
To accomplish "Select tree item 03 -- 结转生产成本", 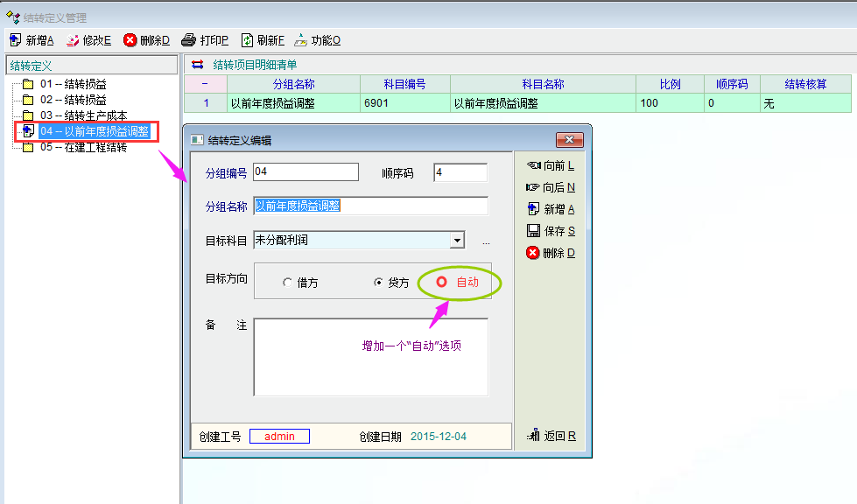I will pyautogui.click(x=83, y=115).
